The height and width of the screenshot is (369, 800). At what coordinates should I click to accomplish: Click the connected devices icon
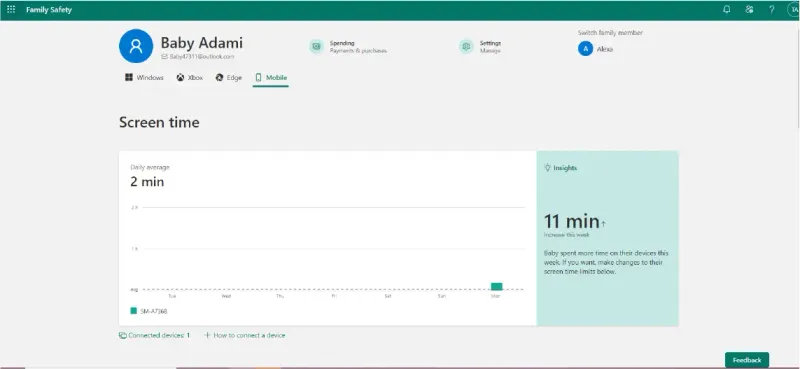[122, 335]
